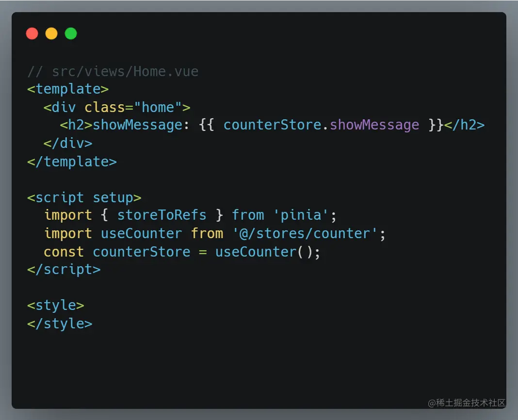Click the 'pinia' string literal

point(301,215)
